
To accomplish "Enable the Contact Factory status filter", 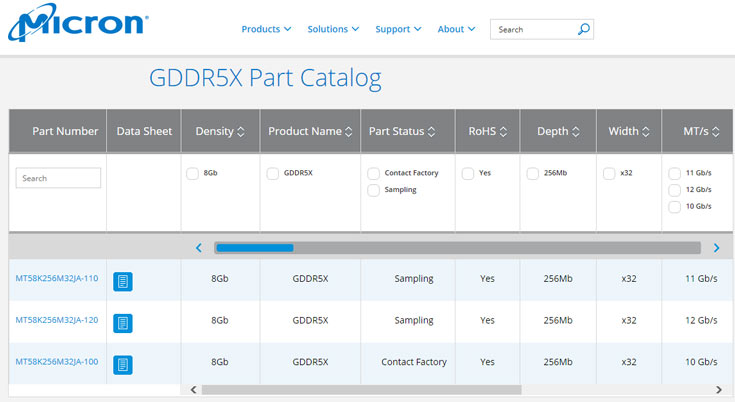I will point(374,173).
